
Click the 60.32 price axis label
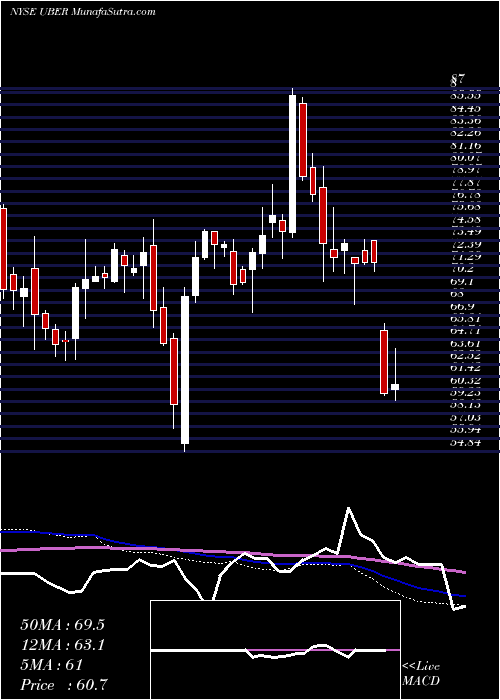tap(466, 380)
